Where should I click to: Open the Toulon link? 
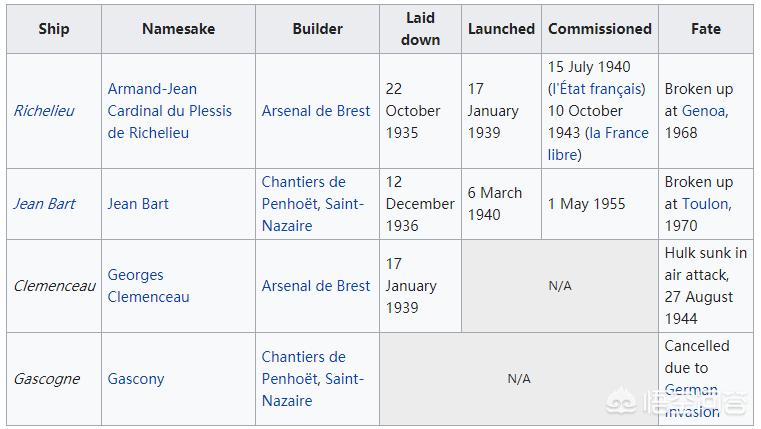coord(706,204)
